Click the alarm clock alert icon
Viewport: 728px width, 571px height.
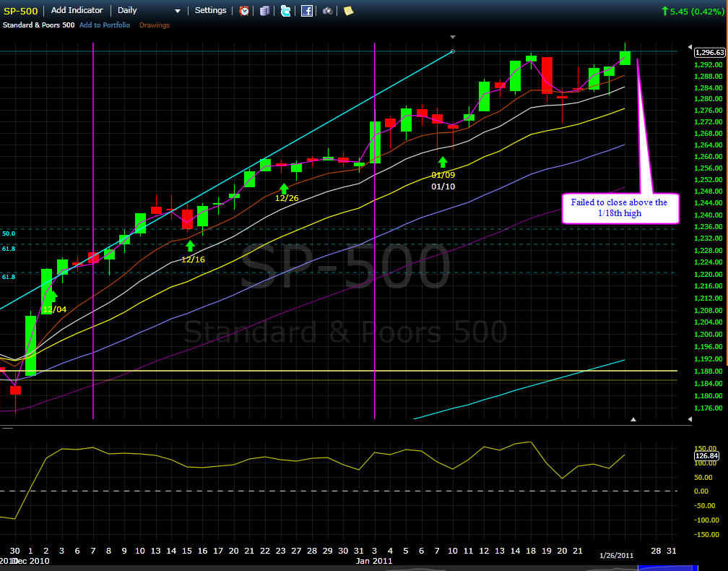[244, 11]
